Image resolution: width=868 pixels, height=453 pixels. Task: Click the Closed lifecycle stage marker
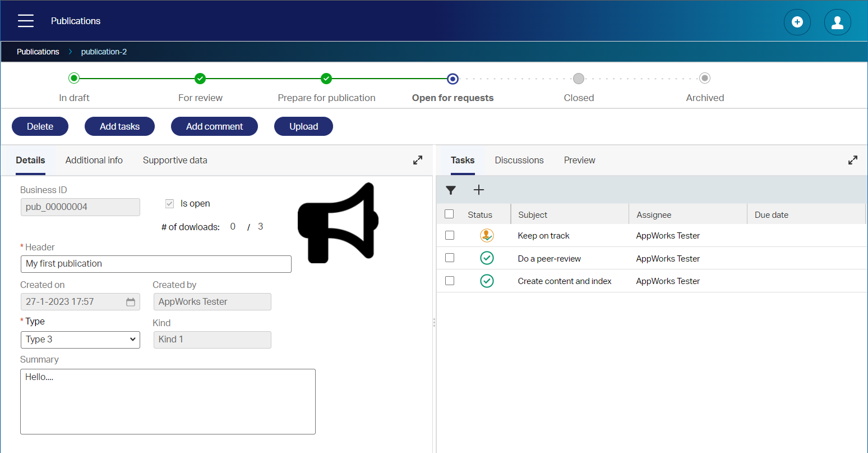[579, 79]
